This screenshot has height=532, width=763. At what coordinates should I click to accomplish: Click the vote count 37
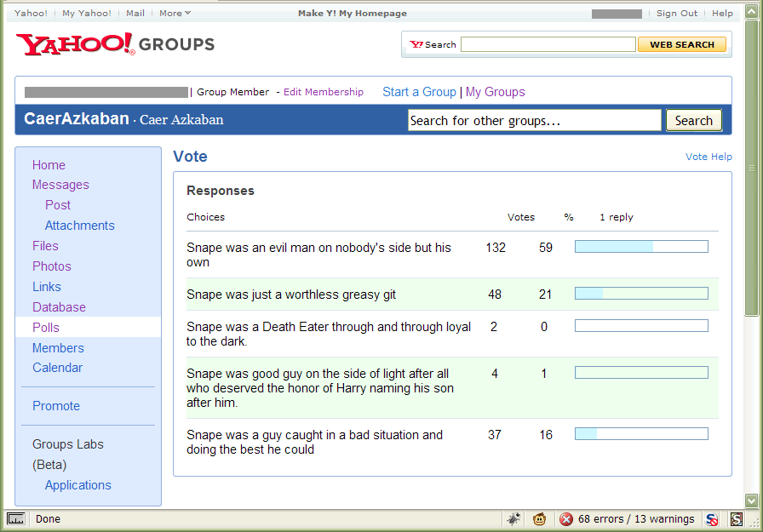click(495, 435)
